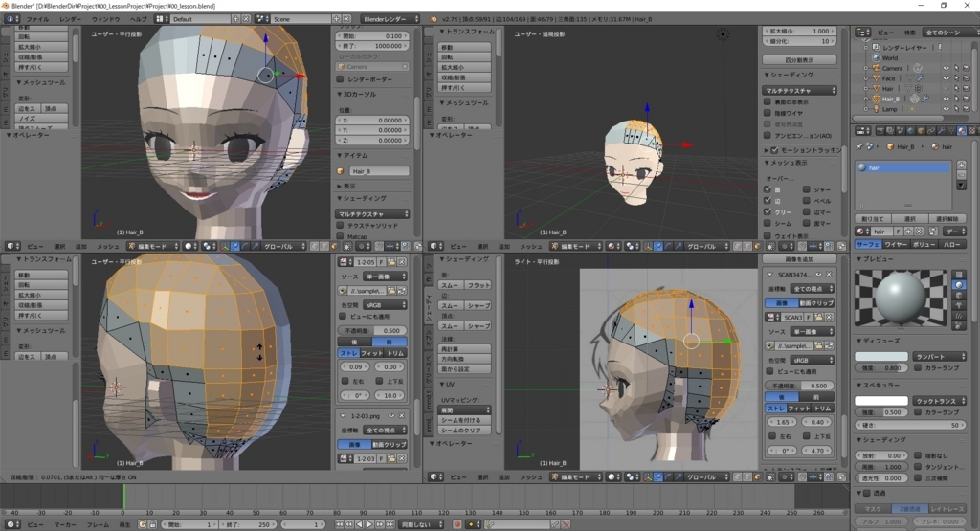Enable 裏面の非表示 checkbox

click(768, 101)
